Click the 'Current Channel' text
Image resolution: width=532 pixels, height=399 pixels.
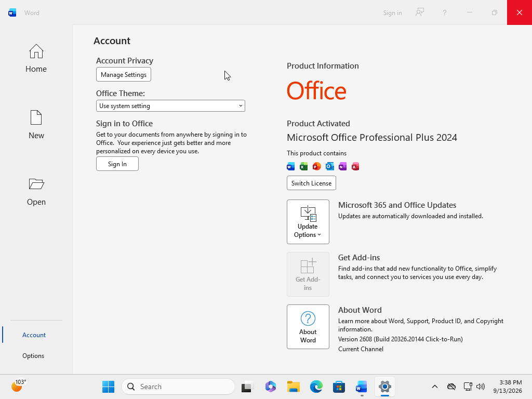point(361,349)
